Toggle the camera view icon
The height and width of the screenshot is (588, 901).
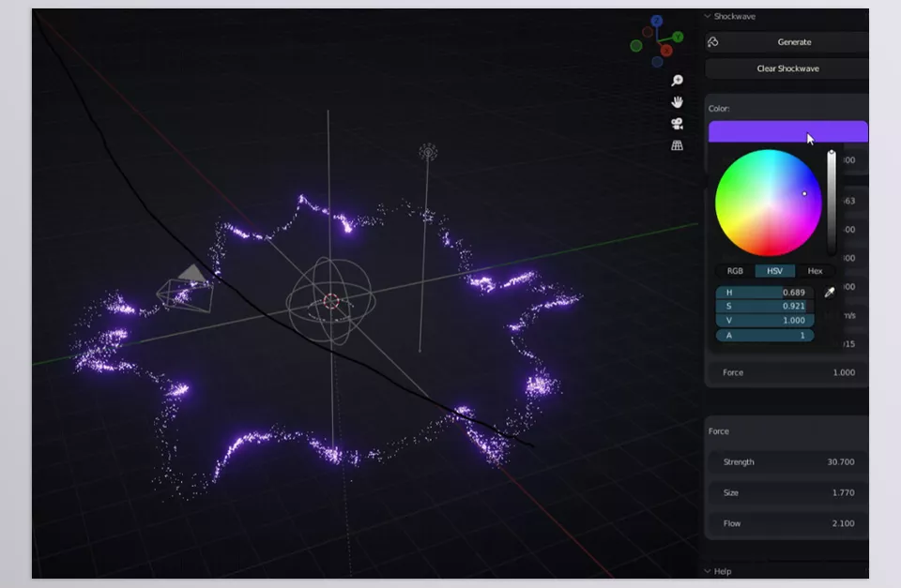click(x=677, y=124)
